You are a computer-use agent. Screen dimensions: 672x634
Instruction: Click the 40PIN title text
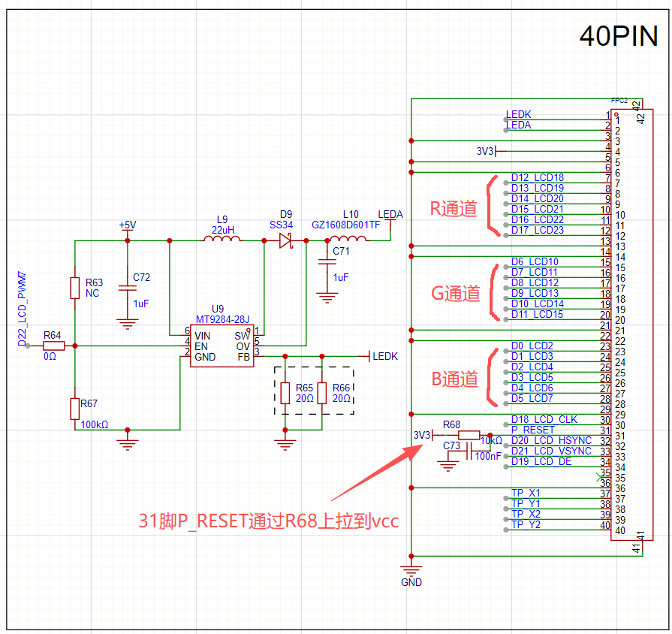click(x=617, y=36)
